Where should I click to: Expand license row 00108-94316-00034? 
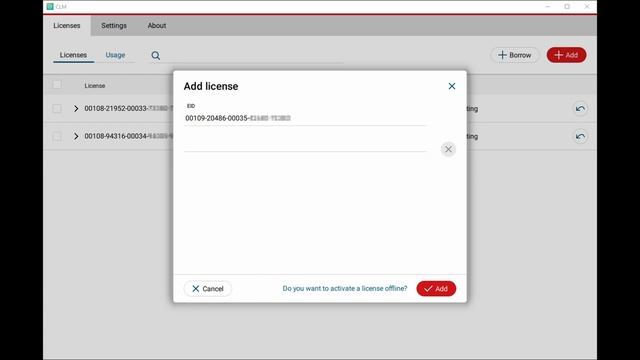pos(76,136)
